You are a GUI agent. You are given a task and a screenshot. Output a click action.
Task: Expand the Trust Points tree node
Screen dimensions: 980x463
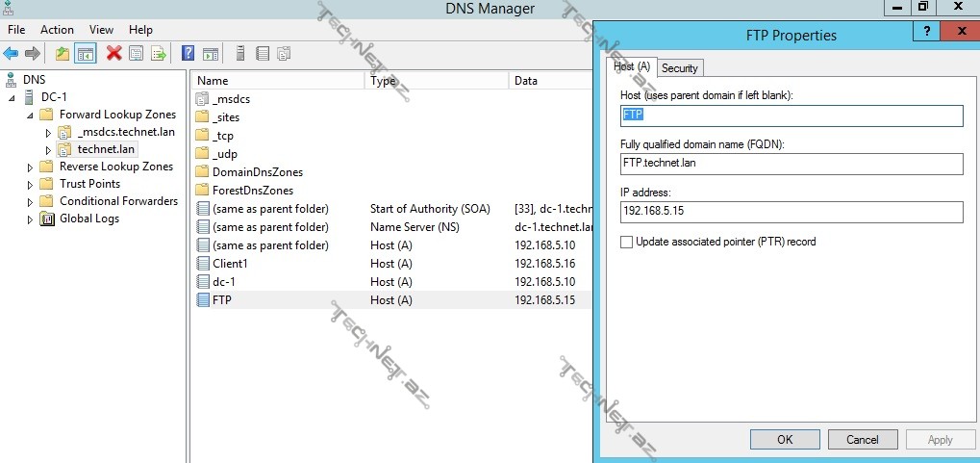click(x=30, y=184)
